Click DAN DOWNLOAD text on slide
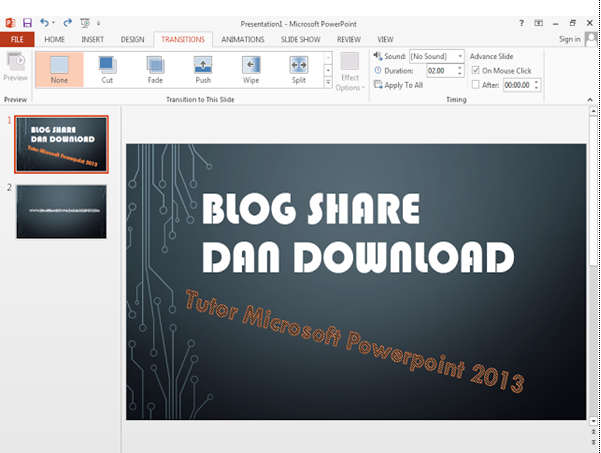The height and width of the screenshot is (453, 601). (x=358, y=257)
